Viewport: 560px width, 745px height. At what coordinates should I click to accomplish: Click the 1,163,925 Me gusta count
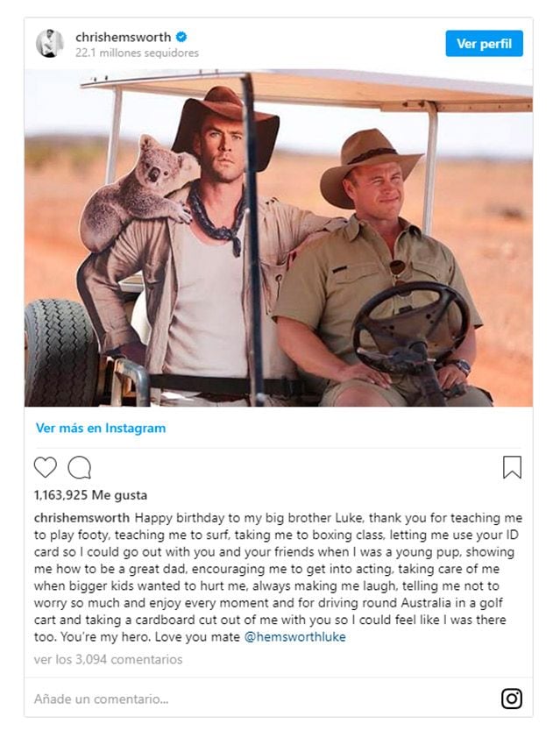90,495
